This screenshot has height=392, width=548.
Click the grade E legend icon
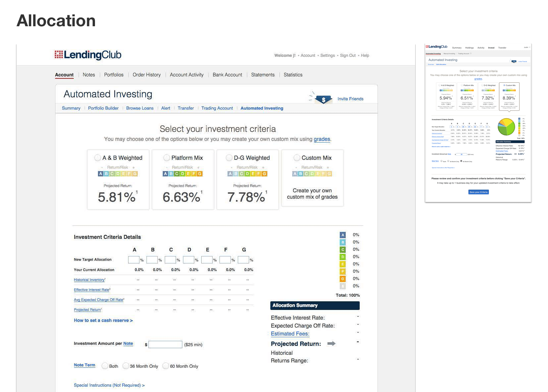[343, 264]
